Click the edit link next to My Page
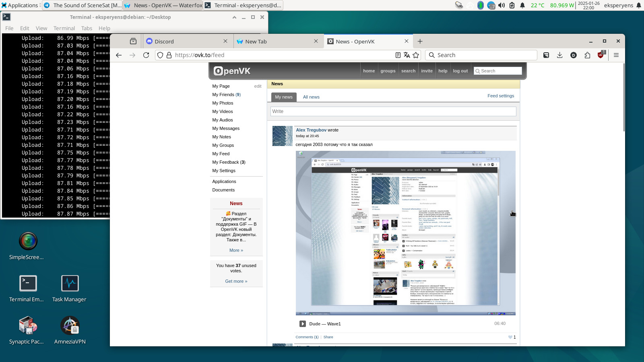Image resolution: width=644 pixels, height=362 pixels. tap(258, 86)
